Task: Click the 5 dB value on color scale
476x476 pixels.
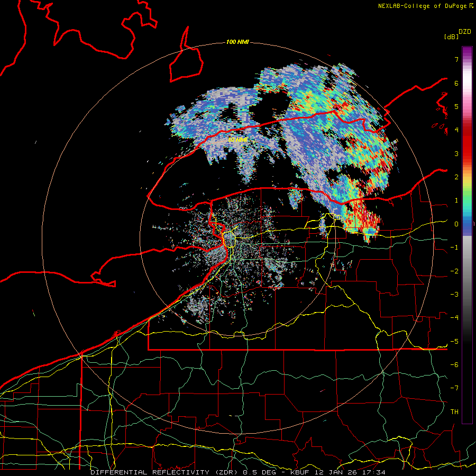Action: coord(456,106)
